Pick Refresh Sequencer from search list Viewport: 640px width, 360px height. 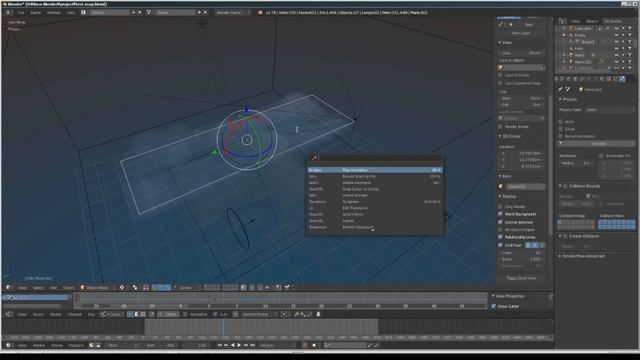pyautogui.click(x=374, y=227)
